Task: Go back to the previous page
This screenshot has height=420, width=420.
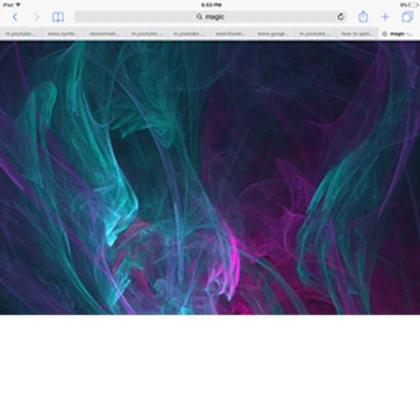Action: click(x=15, y=17)
